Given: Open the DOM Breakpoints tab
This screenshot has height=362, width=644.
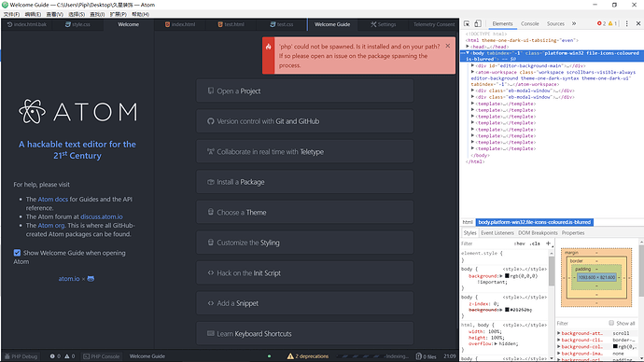Looking at the screenshot, I should [538, 232].
